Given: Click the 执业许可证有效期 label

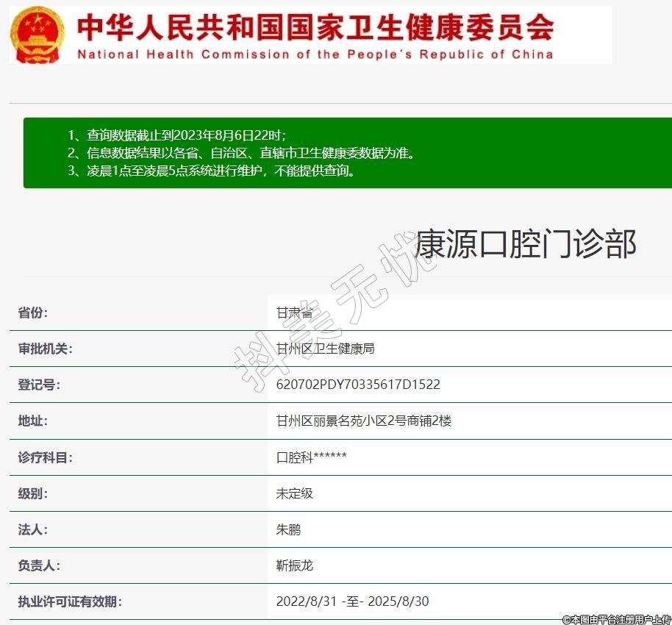Looking at the screenshot, I should pos(70,601).
